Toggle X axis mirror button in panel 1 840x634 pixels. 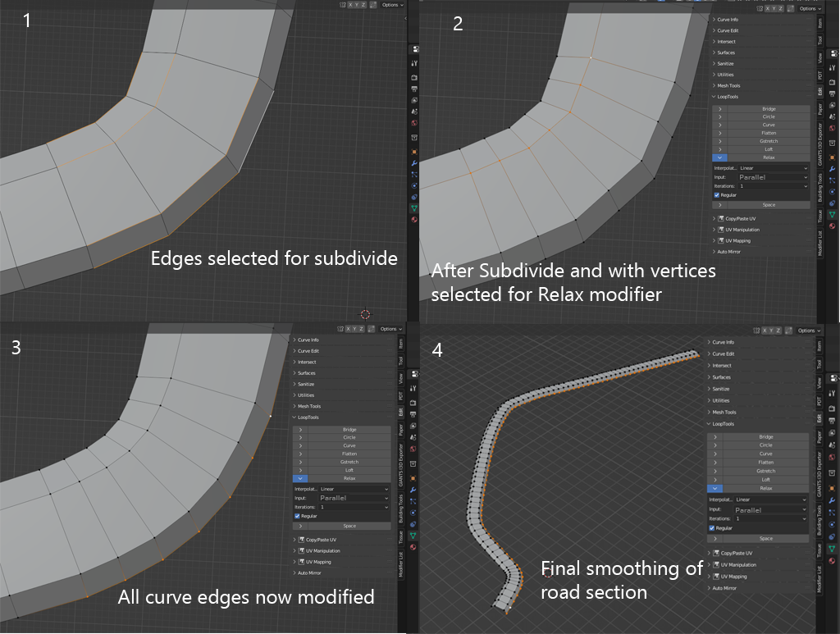[351, 5]
